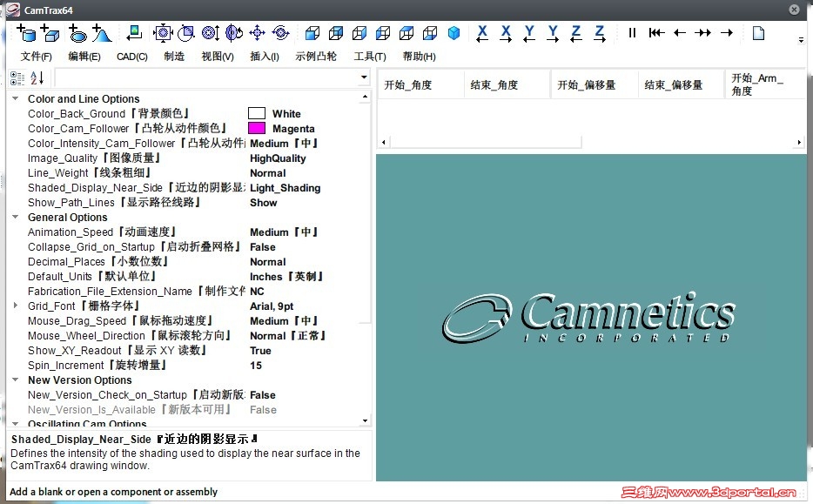Open the 插入(I) menu
813x504 pixels.
pos(265,57)
